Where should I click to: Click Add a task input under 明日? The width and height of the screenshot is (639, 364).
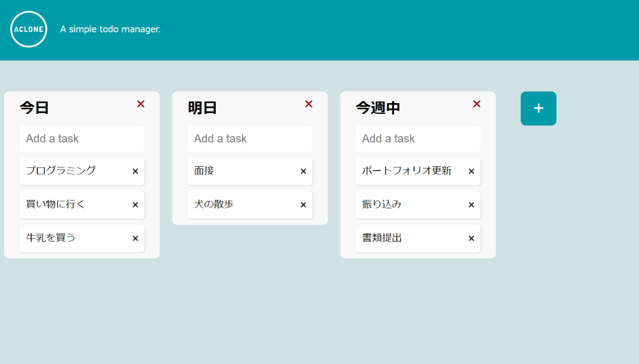(x=250, y=139)
